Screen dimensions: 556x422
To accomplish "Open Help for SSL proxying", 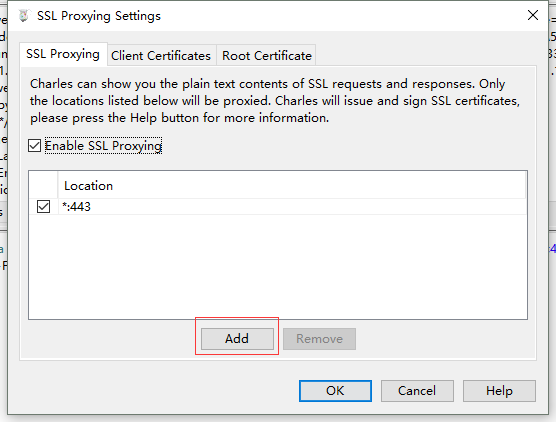I will [499, 391].
